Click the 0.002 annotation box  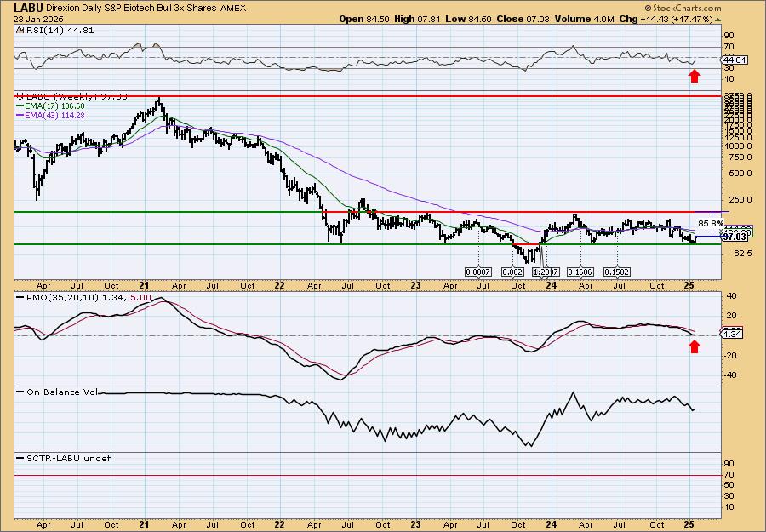click(x=512, y=272)
